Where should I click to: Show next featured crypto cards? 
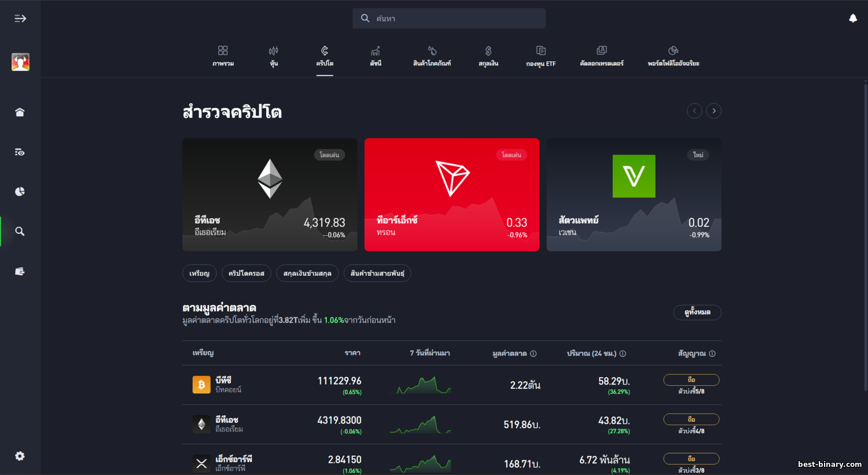pyautogui.click(x=713, y=111)
